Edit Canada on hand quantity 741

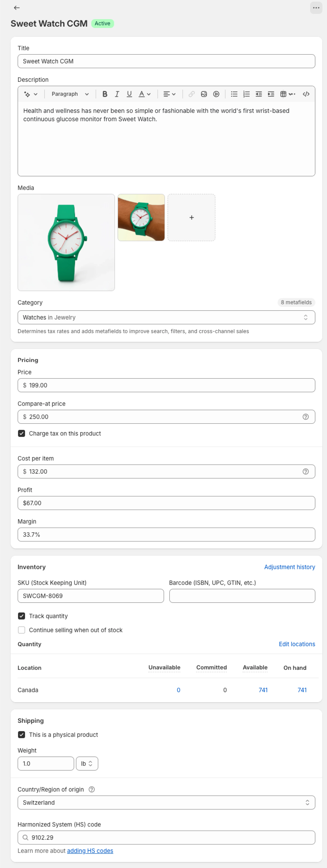coord(302,690)
